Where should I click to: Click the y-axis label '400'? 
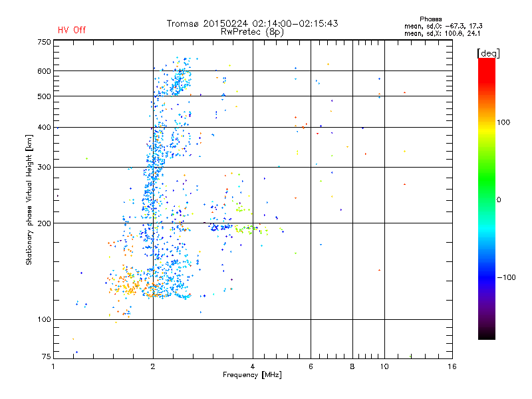[45, 128]
